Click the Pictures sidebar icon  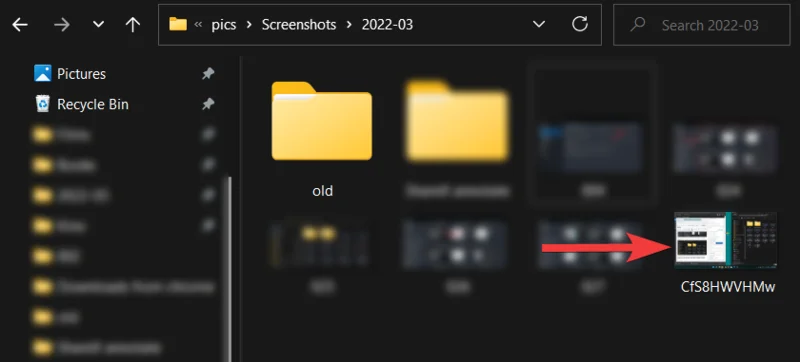43,73
